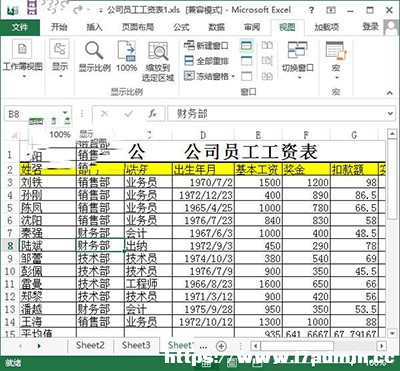The image size is (400, 371).
Task: Switch to the 公式 Formulas tab
Action: (x=181, y=27)
